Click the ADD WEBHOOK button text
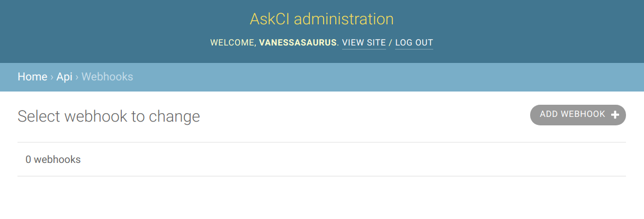 click(573, 114)
